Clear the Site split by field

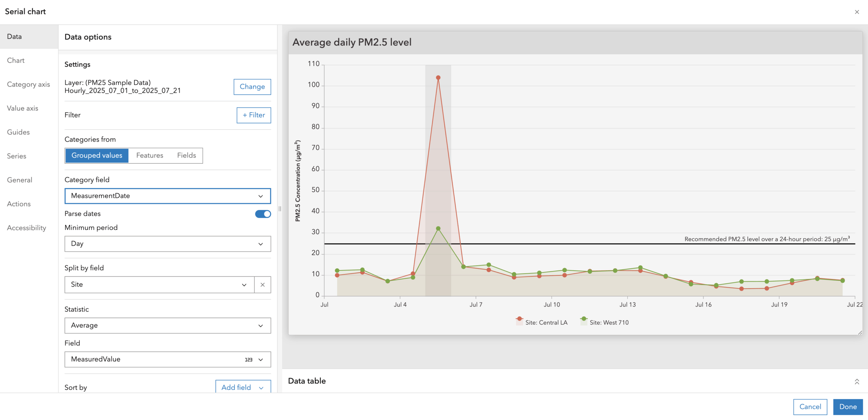tap(262, 285)
